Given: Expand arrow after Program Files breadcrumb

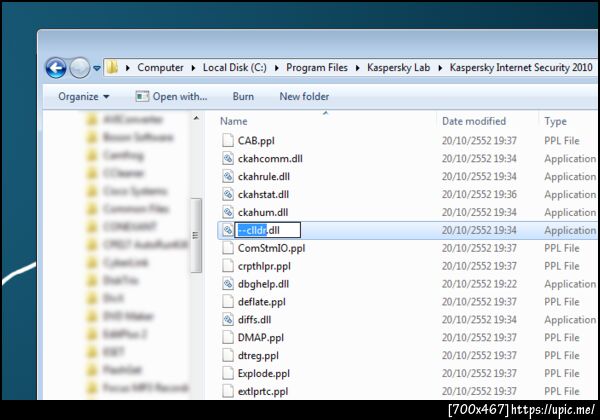Looking at the screenshot, I should coord(357,68).
